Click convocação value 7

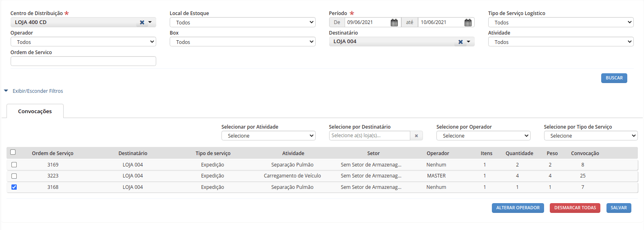tap(583, 187)
